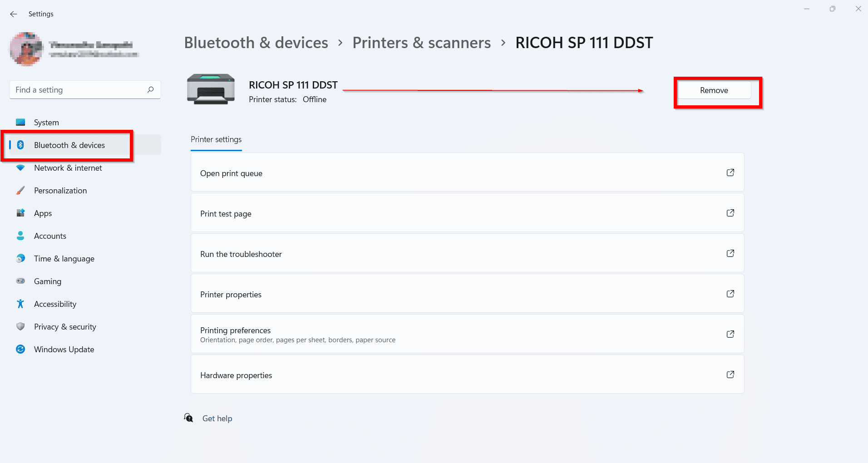Switch to the Printer settings tab
The height and width of the screenshot is (463, 868).
pyautogui.click(x=216, y=139)
